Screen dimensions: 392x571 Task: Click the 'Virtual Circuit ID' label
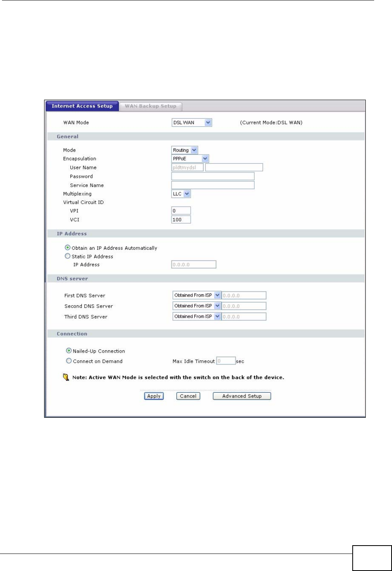83,202
